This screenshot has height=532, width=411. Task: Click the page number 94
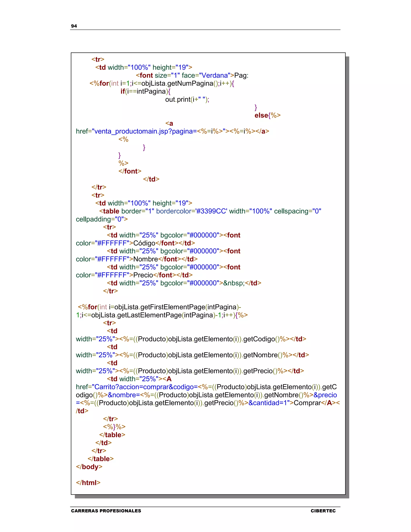[x=74, y=26]
